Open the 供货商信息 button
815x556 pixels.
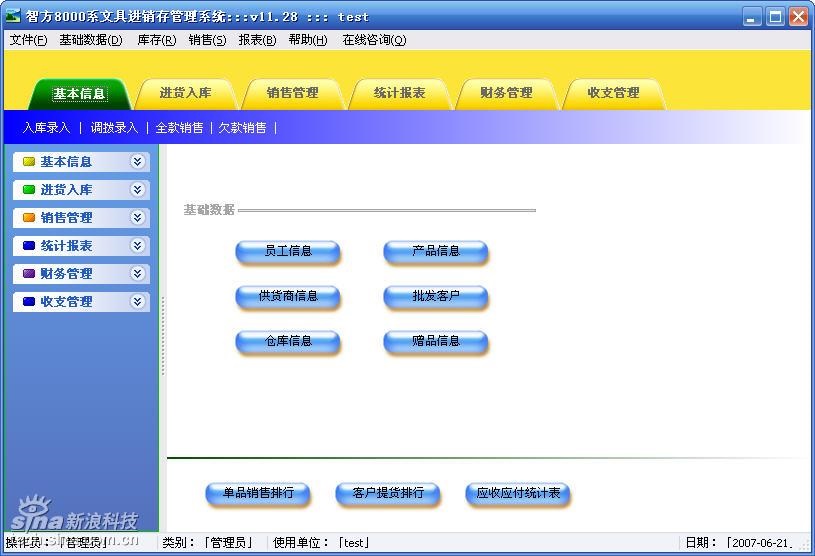coord(288,297)
